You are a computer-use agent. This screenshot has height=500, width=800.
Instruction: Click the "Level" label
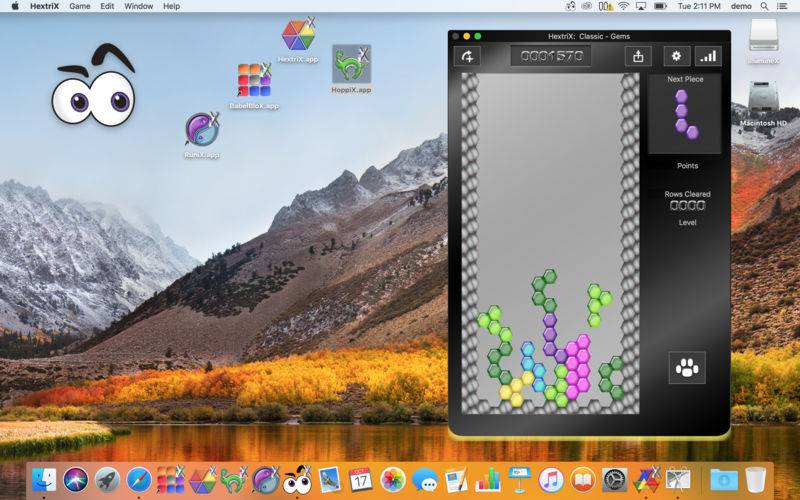687,222
